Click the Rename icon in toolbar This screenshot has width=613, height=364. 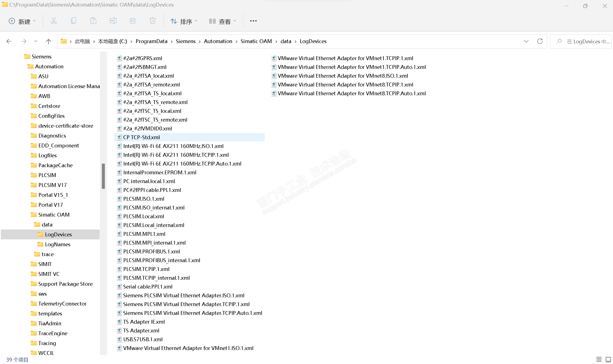113,21
